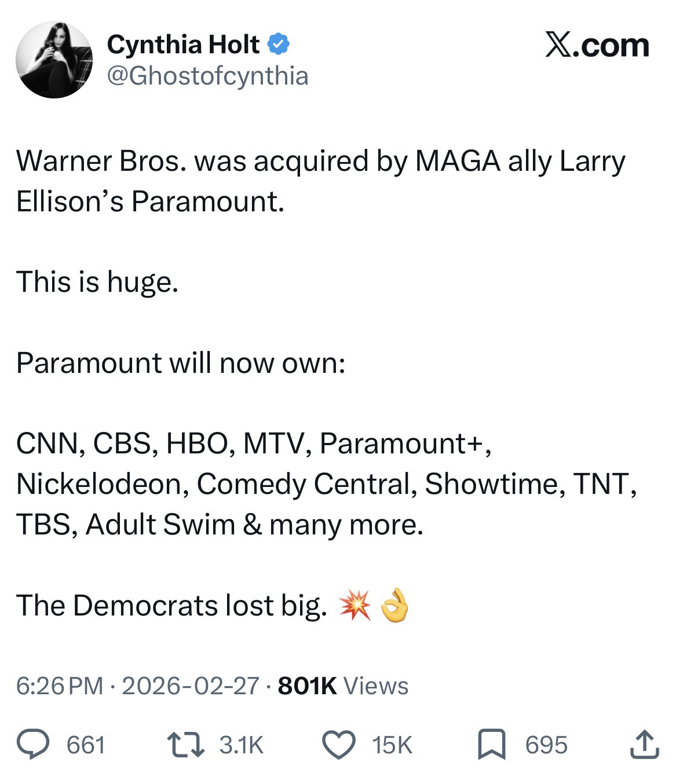View the 801K Views analytics
The width and height of the screenshot is (683, 784).
point(343,686)
